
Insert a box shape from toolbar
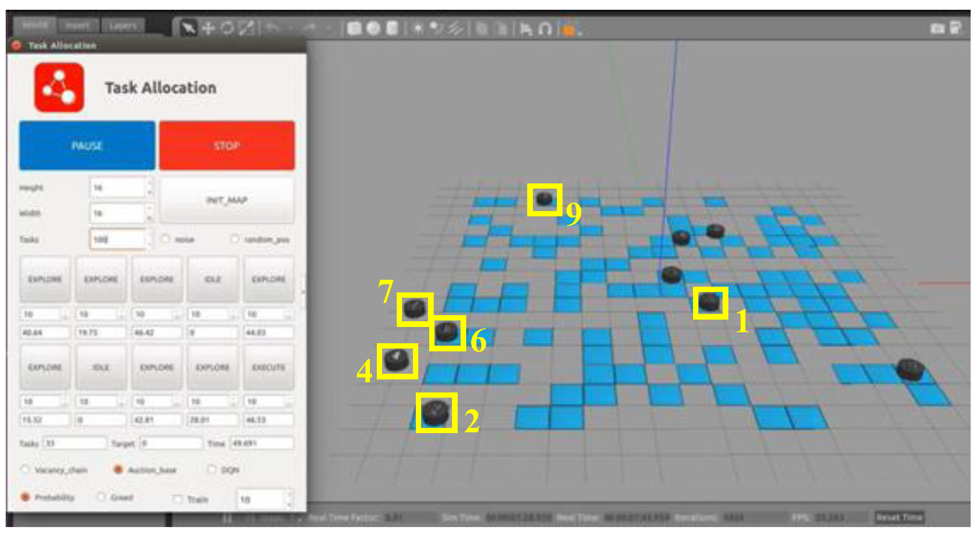(354, 28)
